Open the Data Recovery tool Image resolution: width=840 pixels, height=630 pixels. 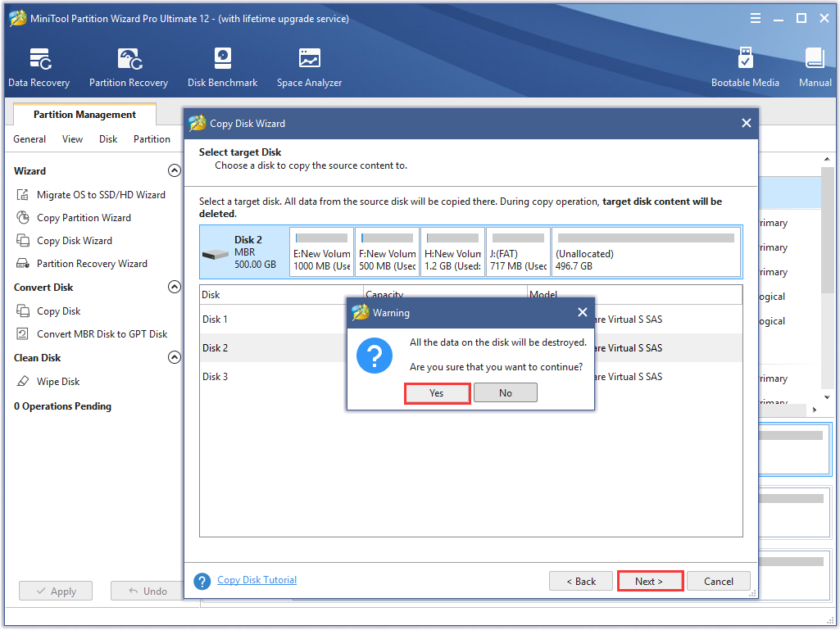click(x=39, y=67)
